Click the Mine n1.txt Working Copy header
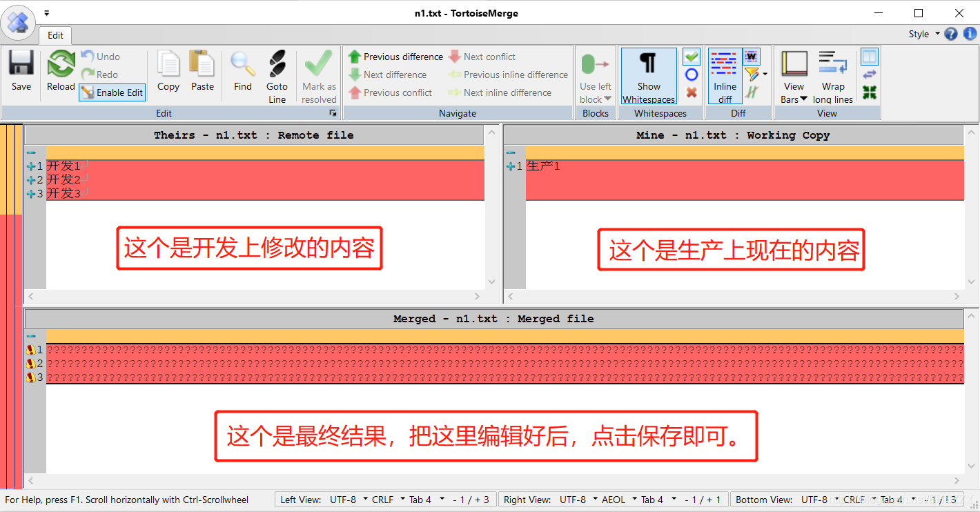The image size is (980, 512). pos(733,135)
